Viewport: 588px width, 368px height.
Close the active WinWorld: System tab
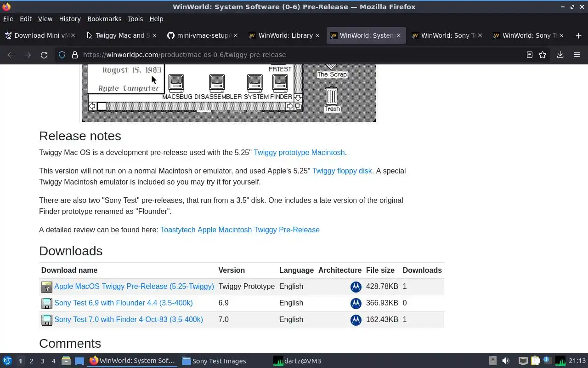[x=399, y=35]
